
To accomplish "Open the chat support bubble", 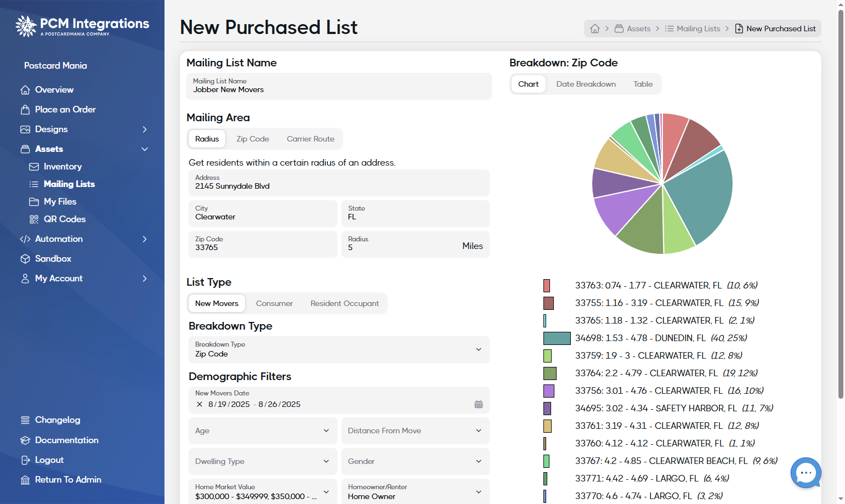I will click(806, 473).
